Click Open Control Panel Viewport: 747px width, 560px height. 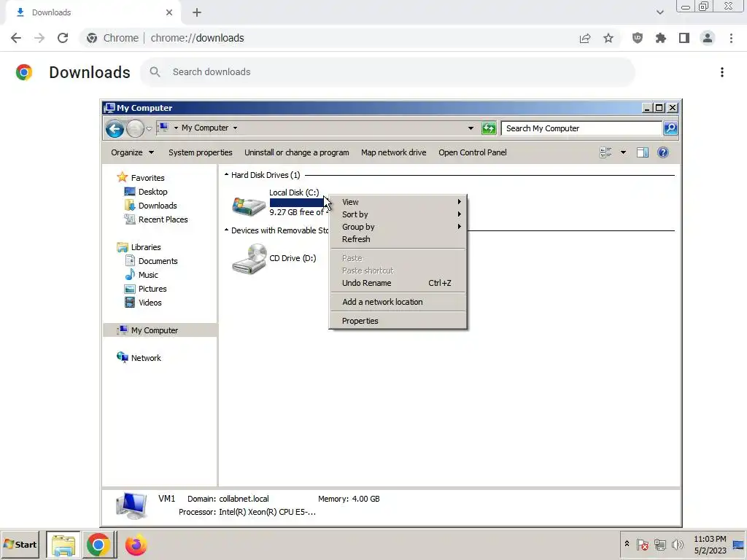point(473,152)
